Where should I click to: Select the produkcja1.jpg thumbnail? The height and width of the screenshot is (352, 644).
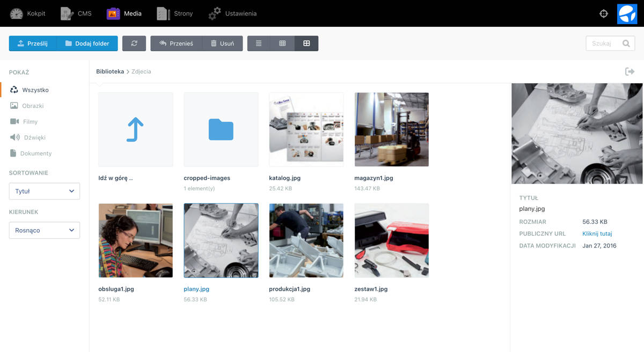tap(306, 240)
